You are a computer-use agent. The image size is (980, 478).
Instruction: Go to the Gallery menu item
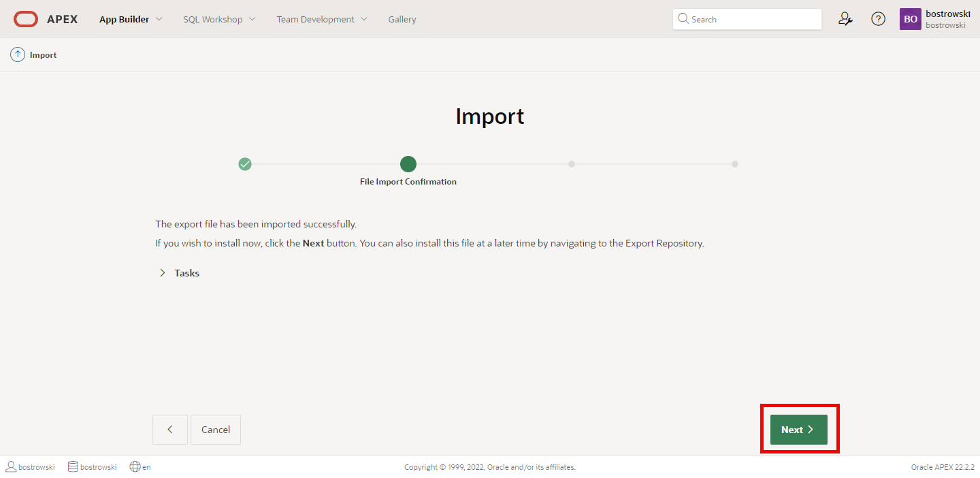(402, 19)
